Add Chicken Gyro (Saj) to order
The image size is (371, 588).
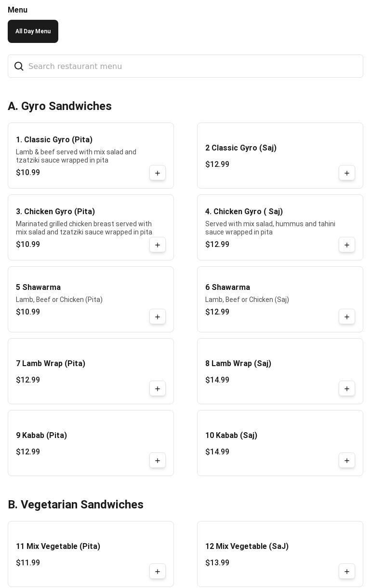[347, 245]
